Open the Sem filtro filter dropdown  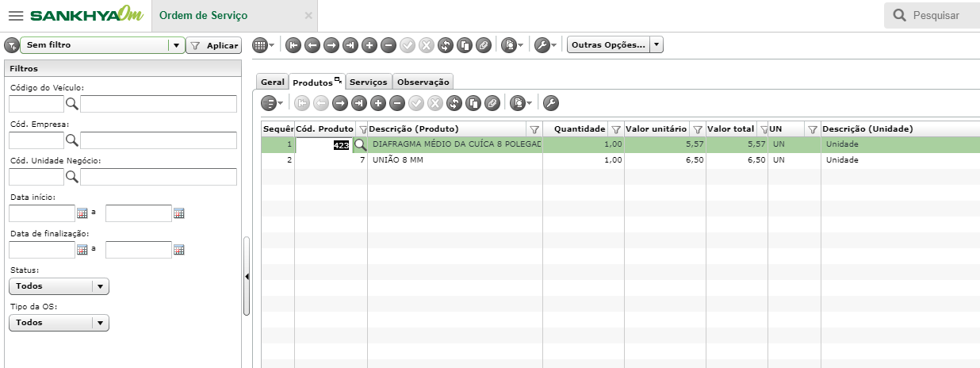[x=176, y=45]
